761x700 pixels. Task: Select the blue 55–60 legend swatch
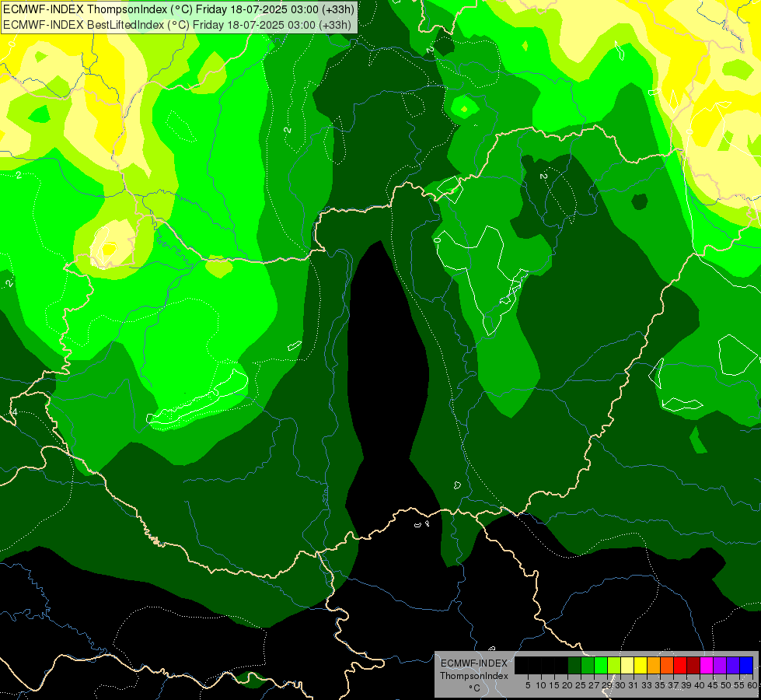[746, 665]
